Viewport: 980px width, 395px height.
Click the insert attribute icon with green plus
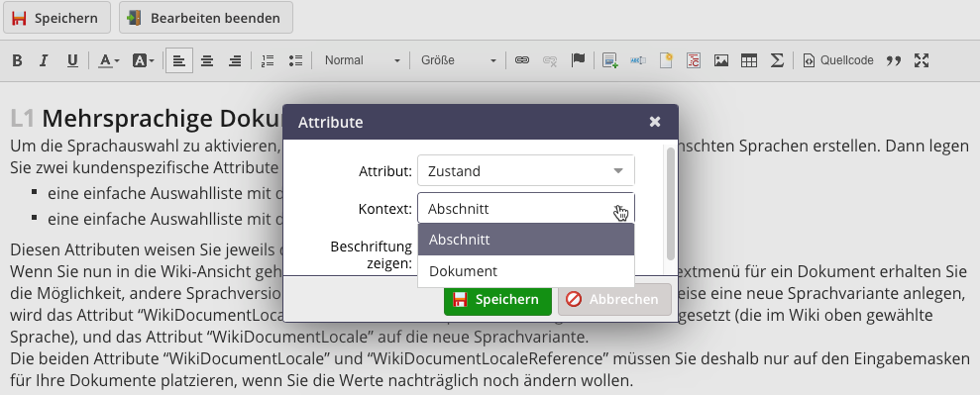pyautogui.click(x=609, y=60)
